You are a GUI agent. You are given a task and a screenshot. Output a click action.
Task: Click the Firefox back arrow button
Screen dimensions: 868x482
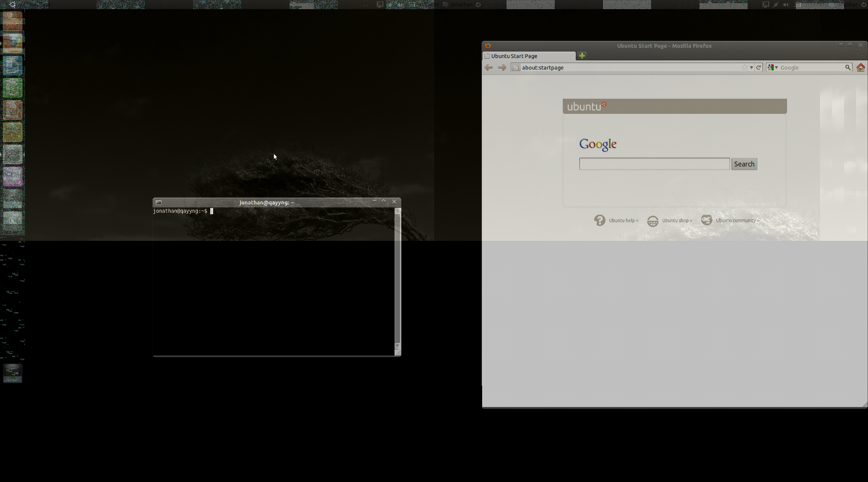489,68
